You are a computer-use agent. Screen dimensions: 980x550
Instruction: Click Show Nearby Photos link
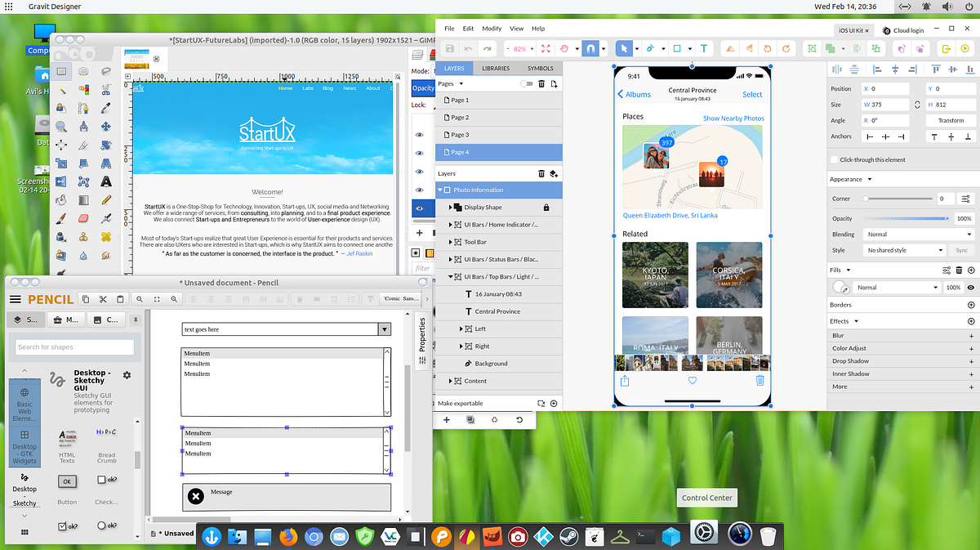[733, 118]
